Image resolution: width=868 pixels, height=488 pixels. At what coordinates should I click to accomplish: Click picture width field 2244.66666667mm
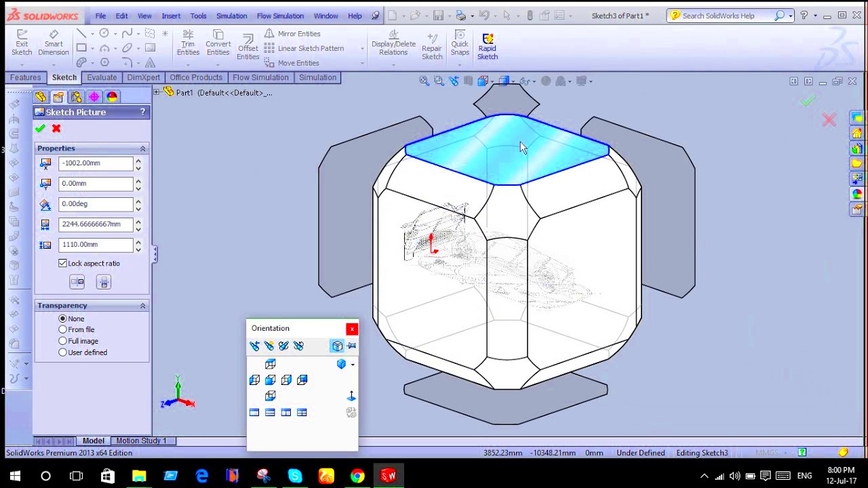point(96,224)
